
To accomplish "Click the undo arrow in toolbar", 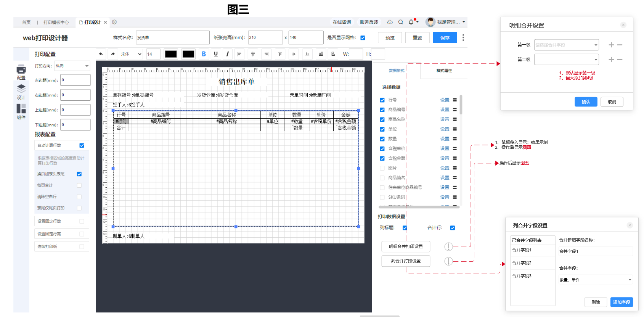I will tap(101, 54).
